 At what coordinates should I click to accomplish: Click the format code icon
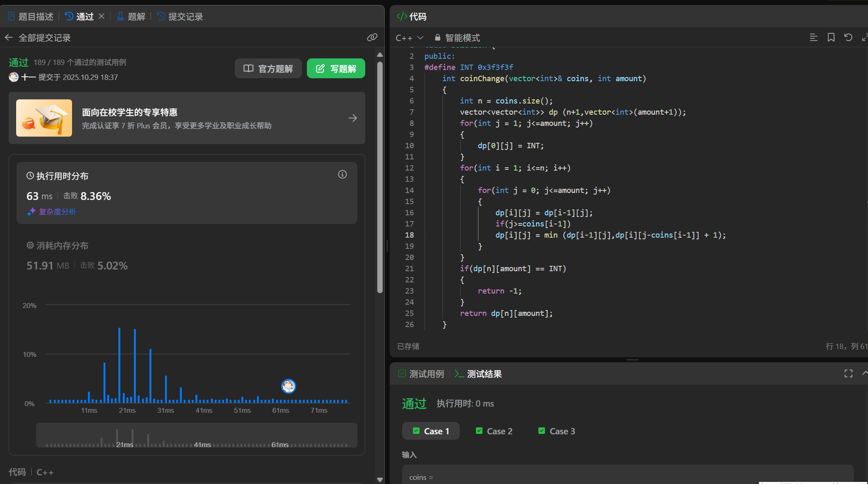coord(813,38)
